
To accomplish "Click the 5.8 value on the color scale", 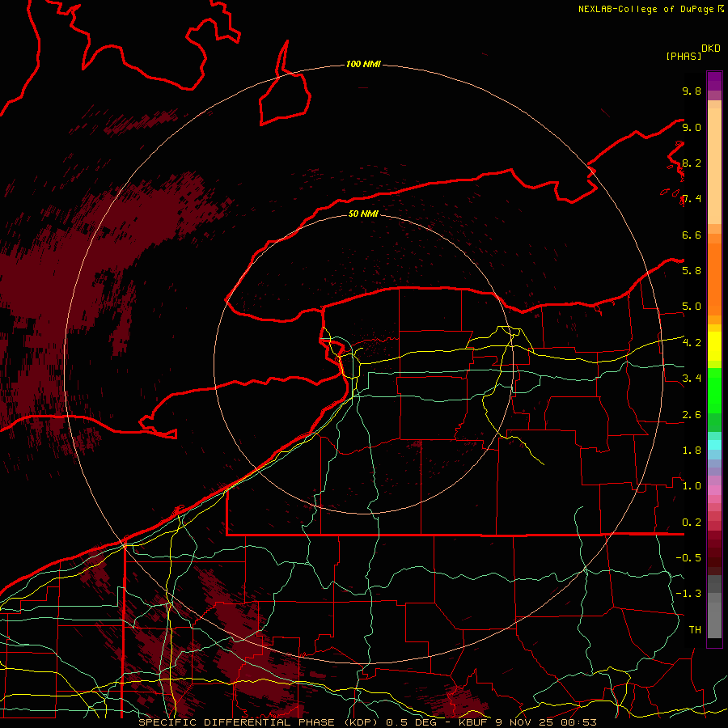I will click(x=692, y=270).
